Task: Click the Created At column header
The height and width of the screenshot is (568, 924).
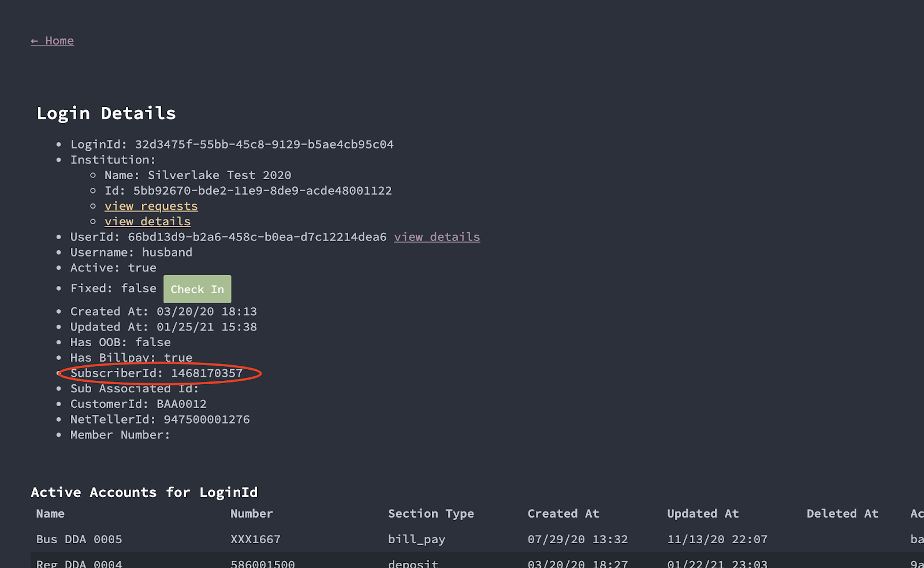Action: 563,514
